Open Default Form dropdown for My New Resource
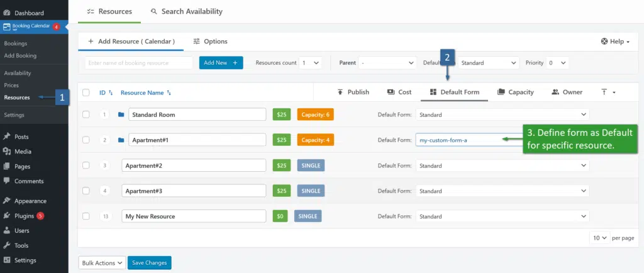Image resolution: width=644 pixels, height=273 pixels. point(502,216)
